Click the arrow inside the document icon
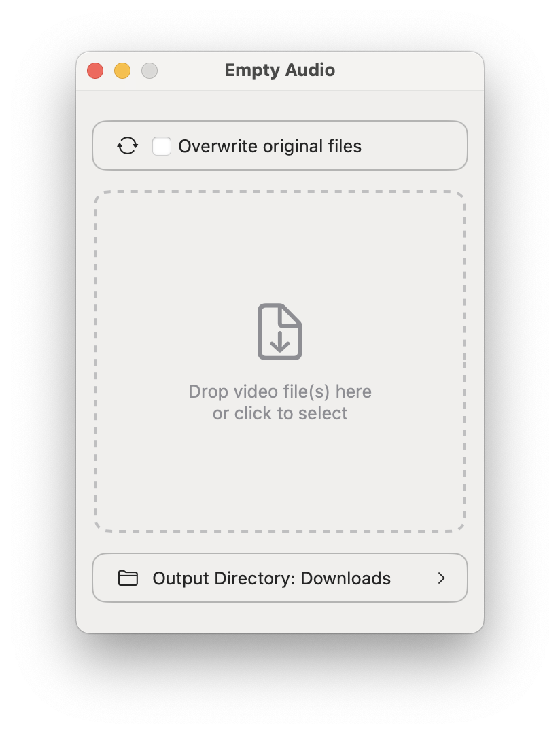 tap(279, 342)
